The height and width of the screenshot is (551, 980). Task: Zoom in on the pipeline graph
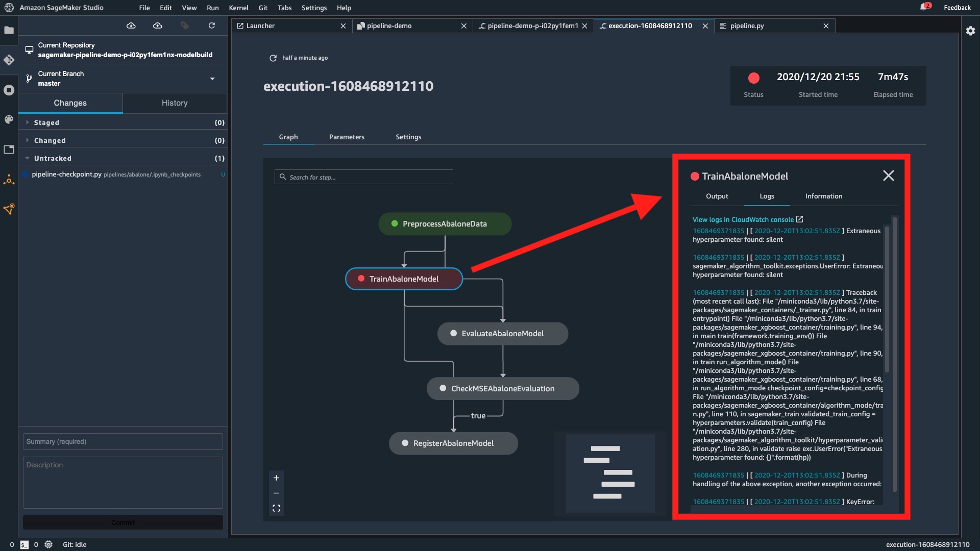click(276, 478)
